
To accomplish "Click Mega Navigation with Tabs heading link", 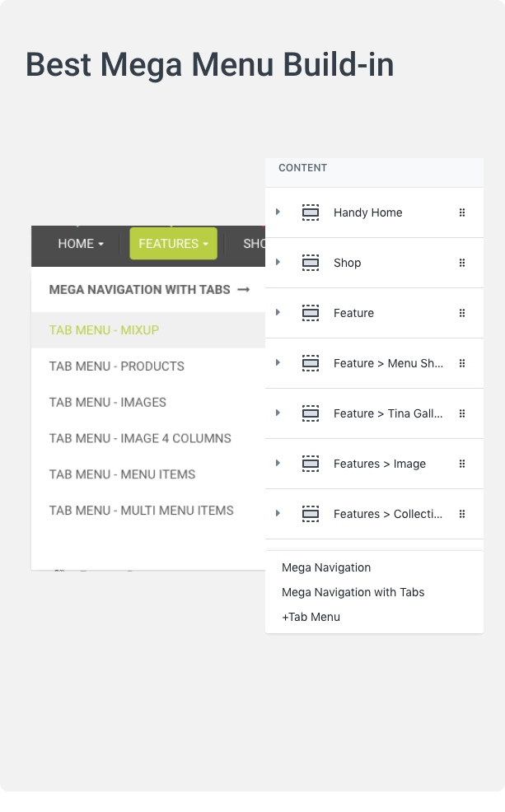I will (148, 290).
